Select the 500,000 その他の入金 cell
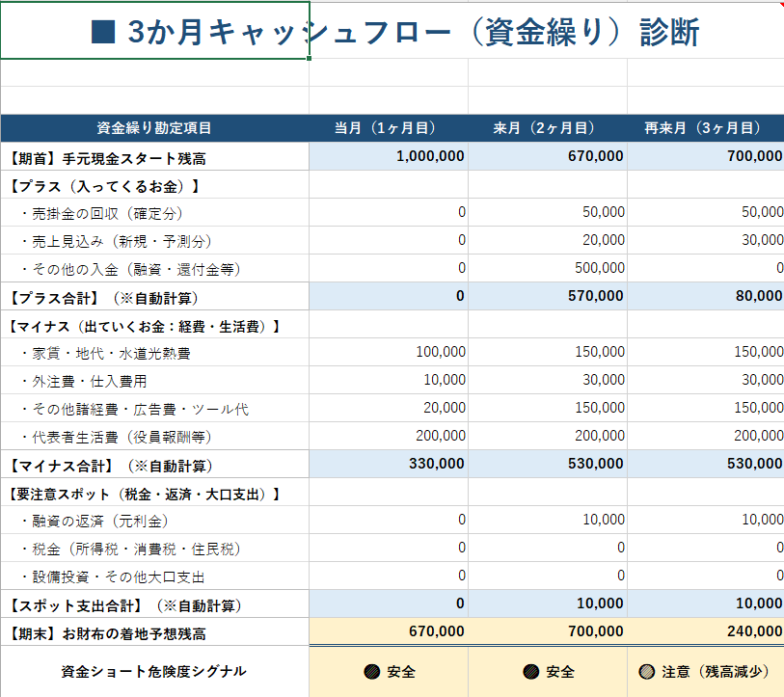The height and width of the screenshot is (697, 784). (x=548, y=268)
